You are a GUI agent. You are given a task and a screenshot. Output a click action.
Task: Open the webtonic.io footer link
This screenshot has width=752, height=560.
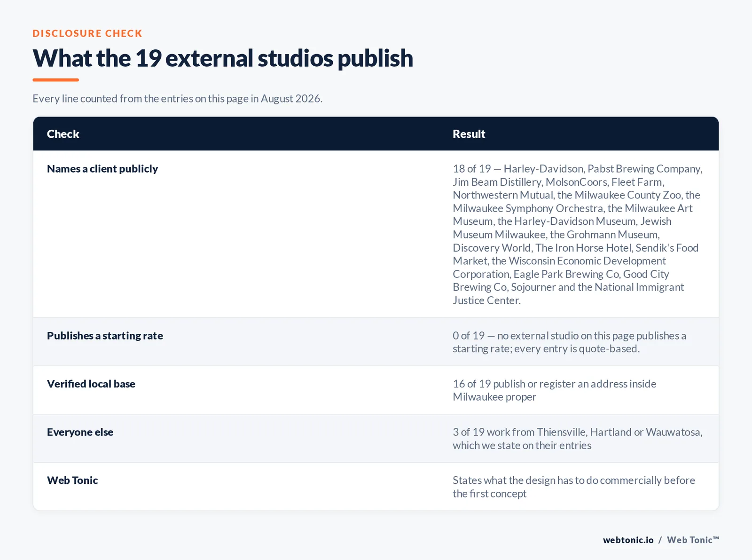[x=628, y=540]
